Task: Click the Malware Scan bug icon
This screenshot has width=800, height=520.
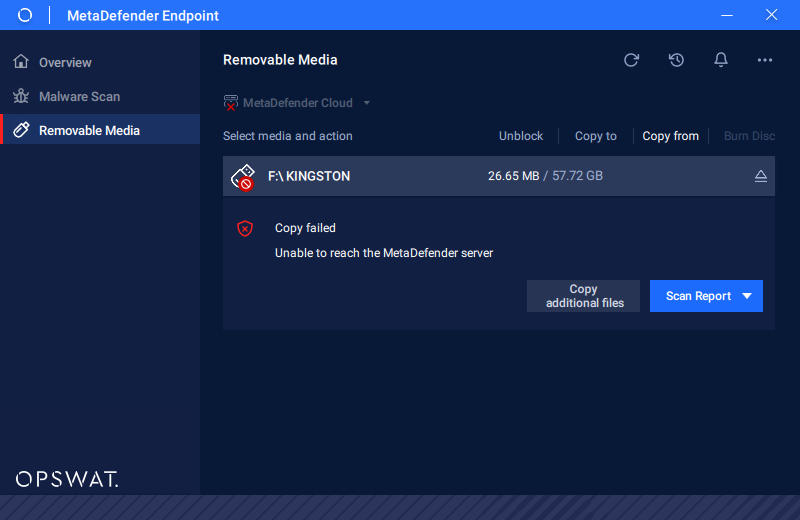Action: point(21,96)
